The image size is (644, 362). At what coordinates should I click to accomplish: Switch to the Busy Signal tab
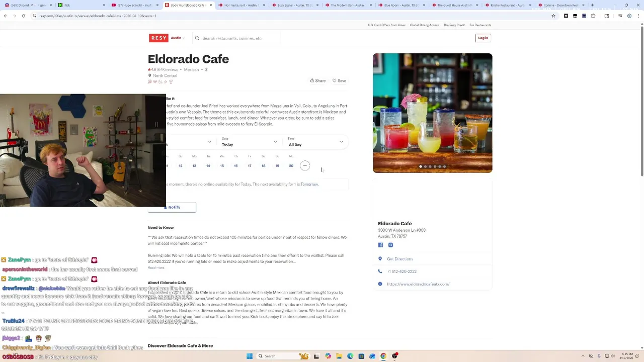click(x=296, y=5)
